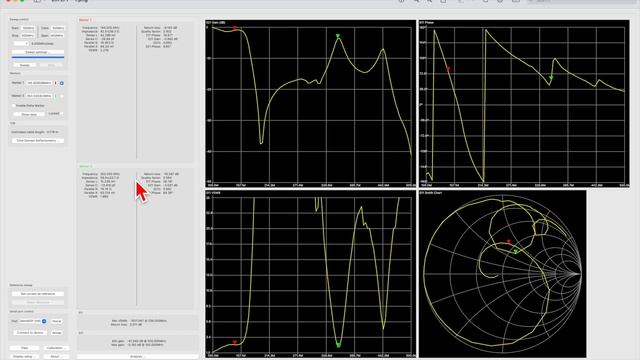
Task: Open the Analysis window
Action: pyautogui.click(x=137, y=356)
